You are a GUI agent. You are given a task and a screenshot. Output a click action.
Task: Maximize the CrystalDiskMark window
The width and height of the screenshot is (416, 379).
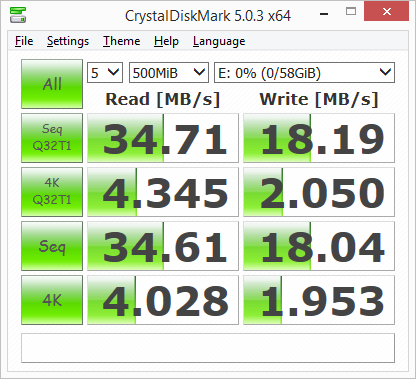pyautogui.click(x=351, y=12)
